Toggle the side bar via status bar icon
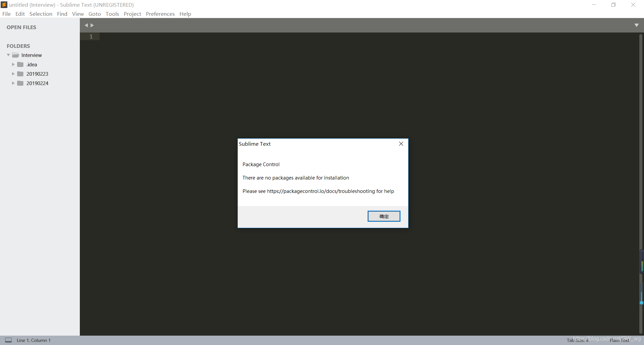 point(8,340)
